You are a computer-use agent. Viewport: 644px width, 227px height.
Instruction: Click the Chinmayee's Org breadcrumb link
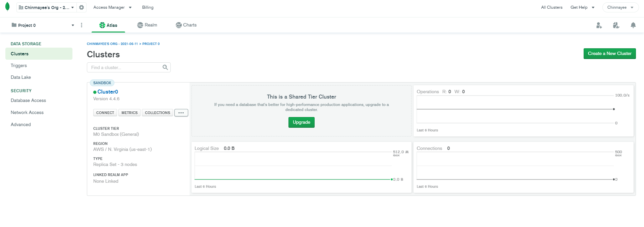point(112,44)
